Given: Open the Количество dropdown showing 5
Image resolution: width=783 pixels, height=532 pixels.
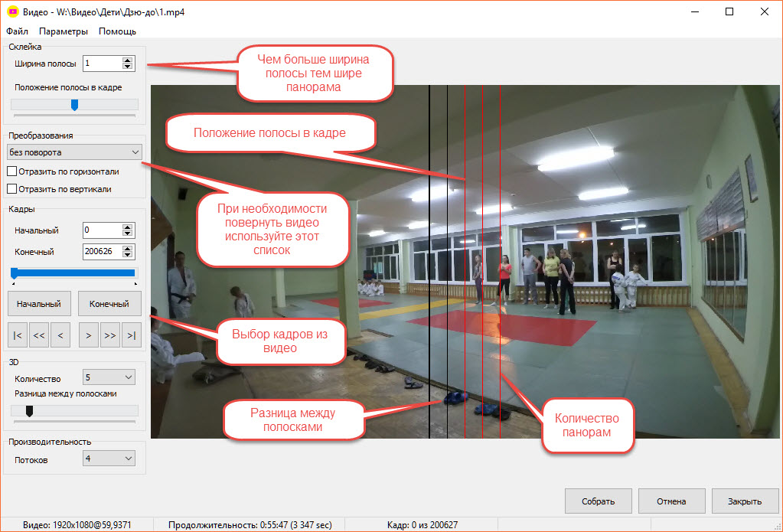Looking at the screenshot, I should (x=109, y=377).
